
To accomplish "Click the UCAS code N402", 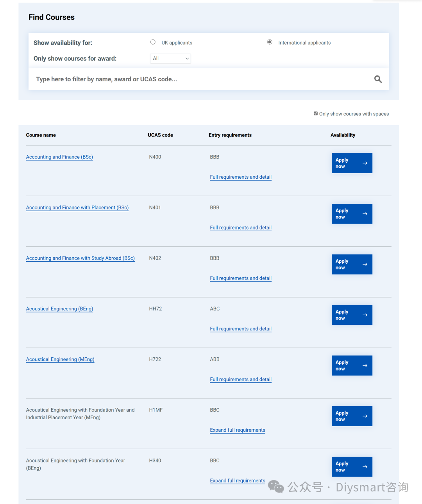I will click(x=155, y=258).
